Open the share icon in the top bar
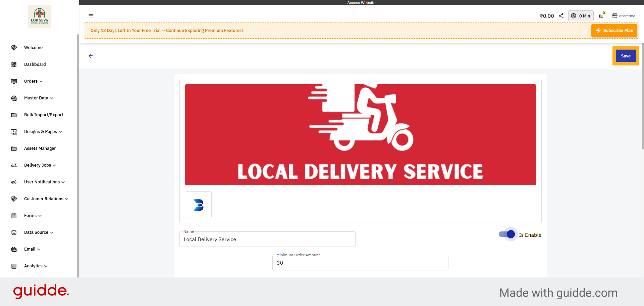This screenshot has height=306, width=644. click(x=561, y=15)
